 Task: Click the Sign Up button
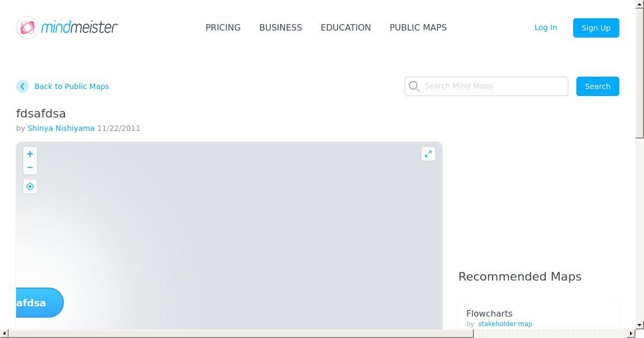tap(596, 28)
